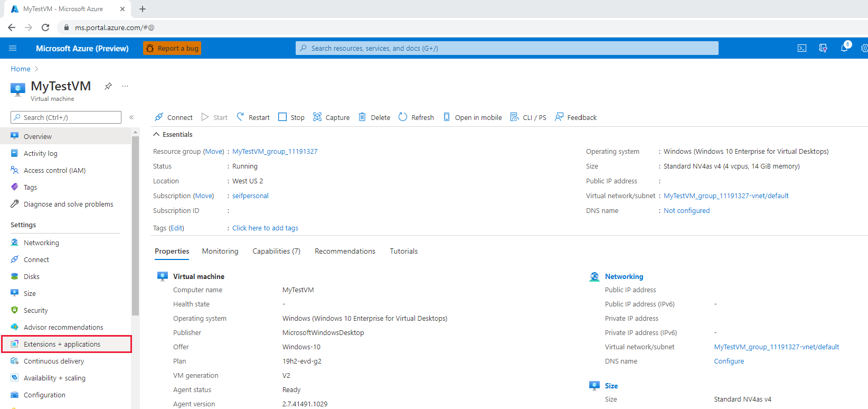Restart the virtual machine
Image resolution: width=868 pixels, height=409 pixels.
tap(253, 117)
